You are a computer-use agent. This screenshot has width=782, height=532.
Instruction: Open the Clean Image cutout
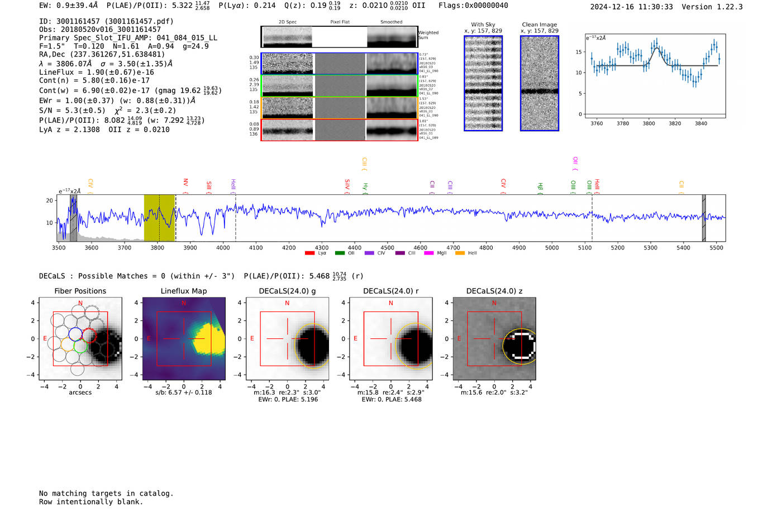point(540,83)
